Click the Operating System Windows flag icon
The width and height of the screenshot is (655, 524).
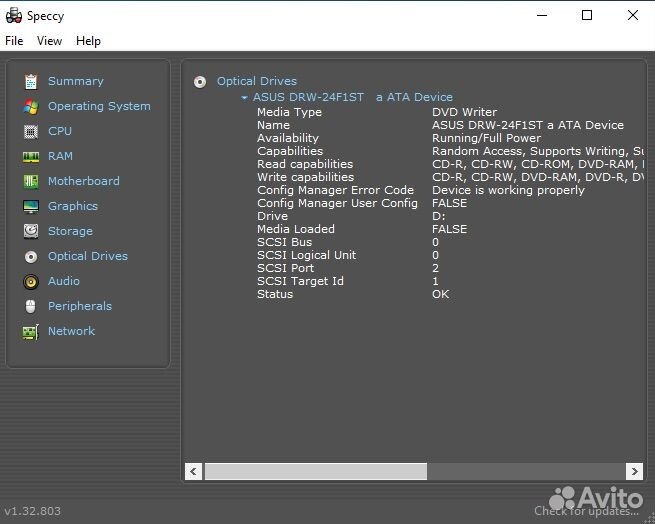click(31, 107)
